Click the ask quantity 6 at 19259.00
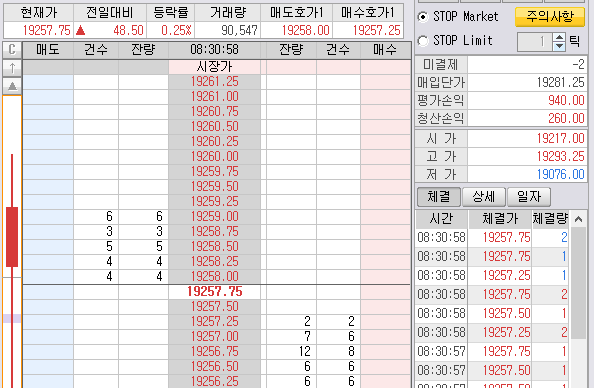Image resolution: width=594 pixels, height=388 pixels. pos(159,216)
